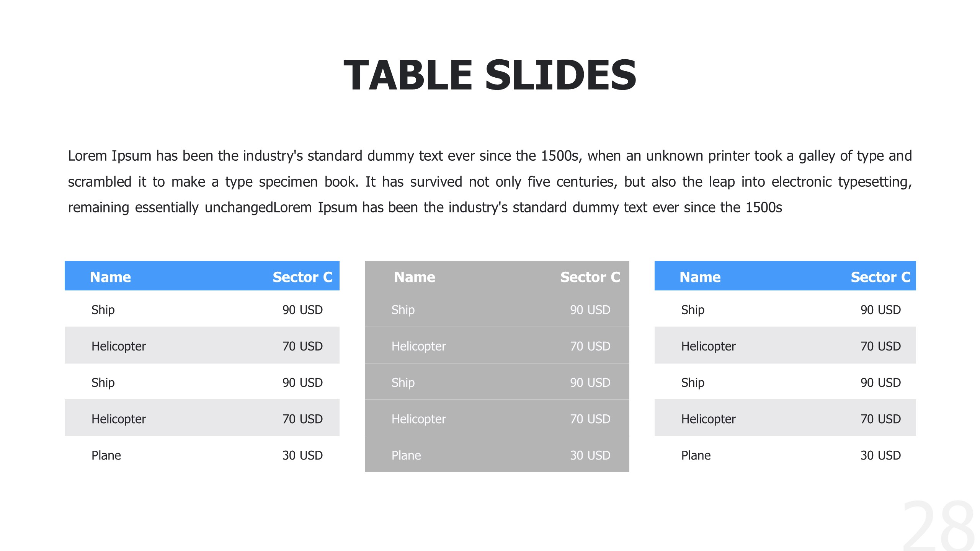Click the first 90 USD cell in the gray table
980x551 pixels.
tap(590, 310)
